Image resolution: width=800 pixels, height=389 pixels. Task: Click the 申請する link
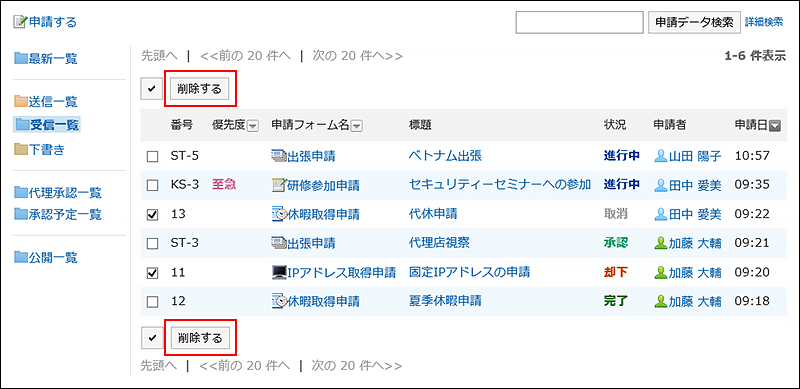tap(52, 22)
